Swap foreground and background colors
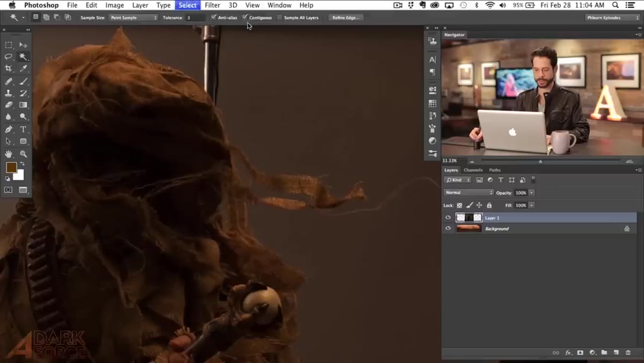 22,164
